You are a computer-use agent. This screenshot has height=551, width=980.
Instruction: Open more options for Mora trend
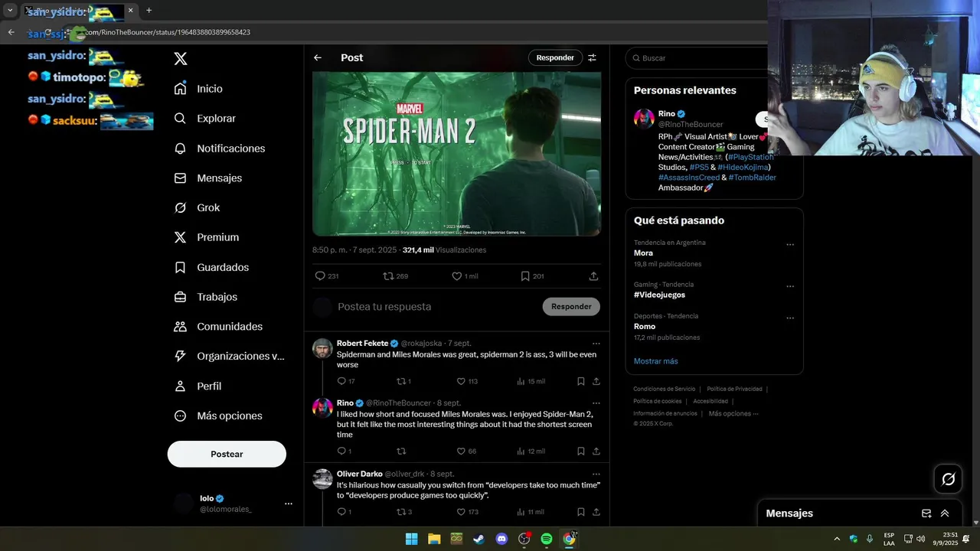[790, 245]
